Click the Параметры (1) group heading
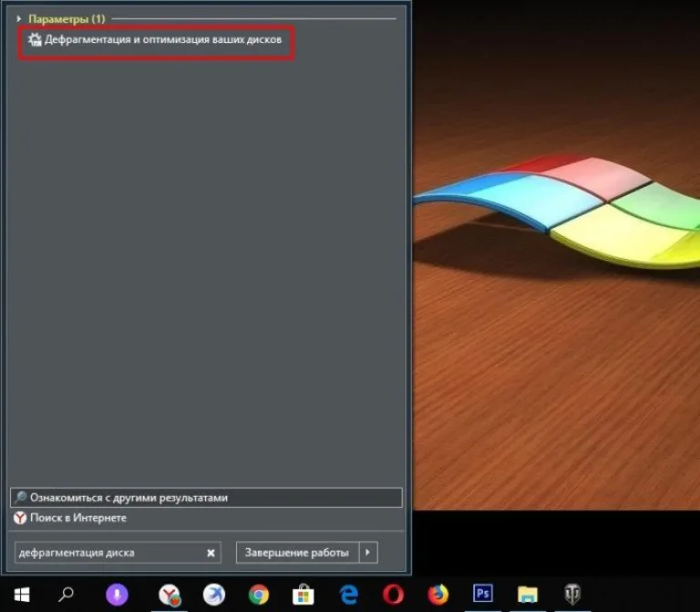The image size is (700, 612). (67, 19)
